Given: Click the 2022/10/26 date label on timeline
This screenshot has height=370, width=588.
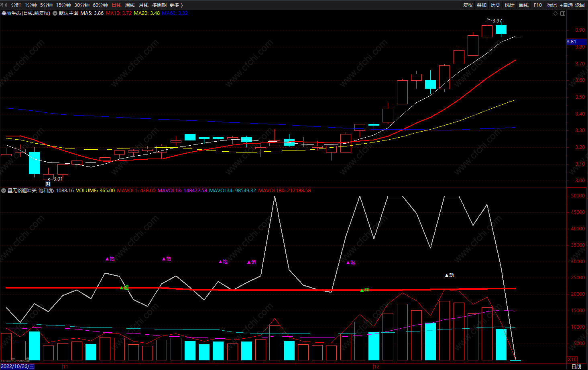Looking at the screenshot, I should click(x=17, y=366).
